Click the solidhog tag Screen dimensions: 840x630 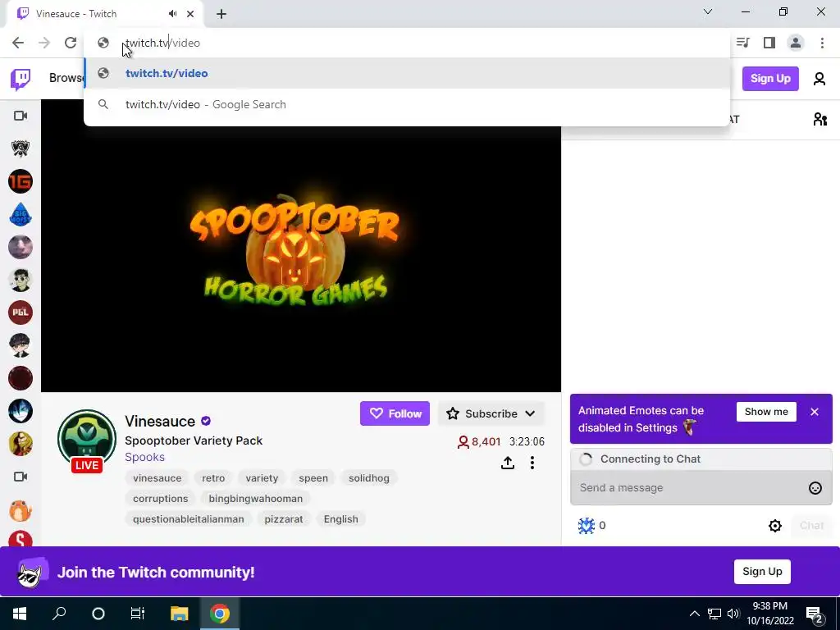[x=368, y=478]
